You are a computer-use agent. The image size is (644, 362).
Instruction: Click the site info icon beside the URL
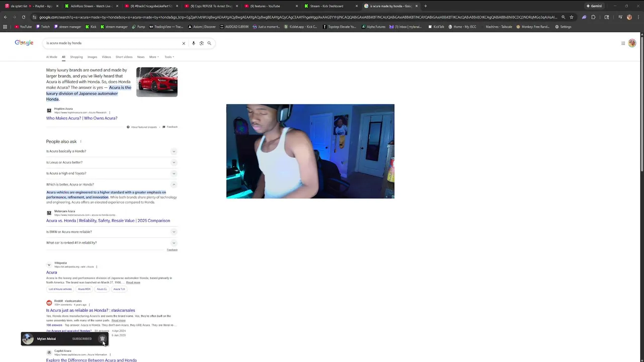pos(34,17)
